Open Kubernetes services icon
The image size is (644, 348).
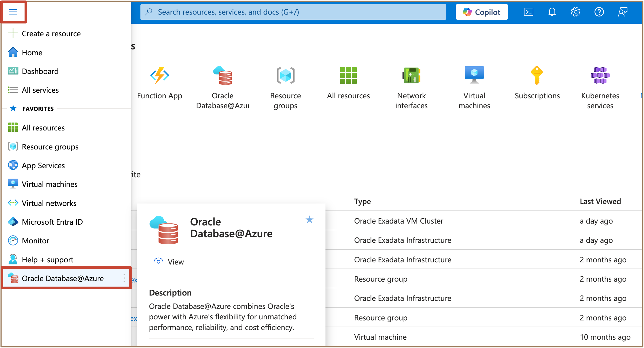tap(600, 75)
